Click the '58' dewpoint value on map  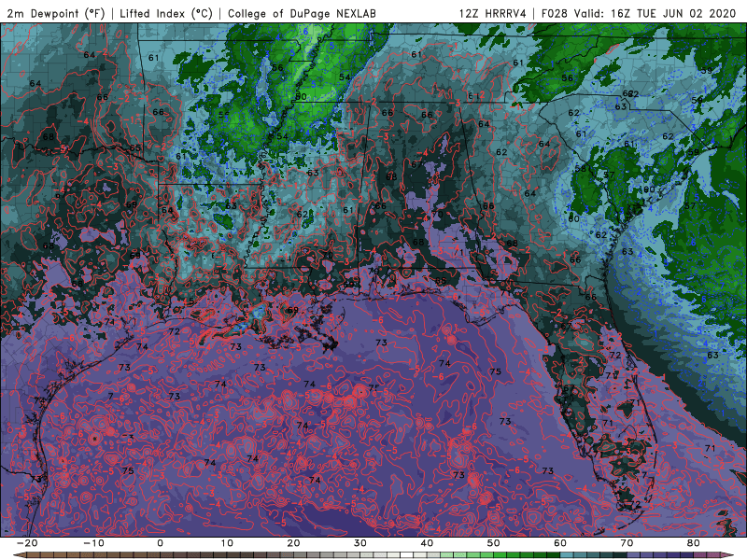pyautogui.click(x=580, y=169)
